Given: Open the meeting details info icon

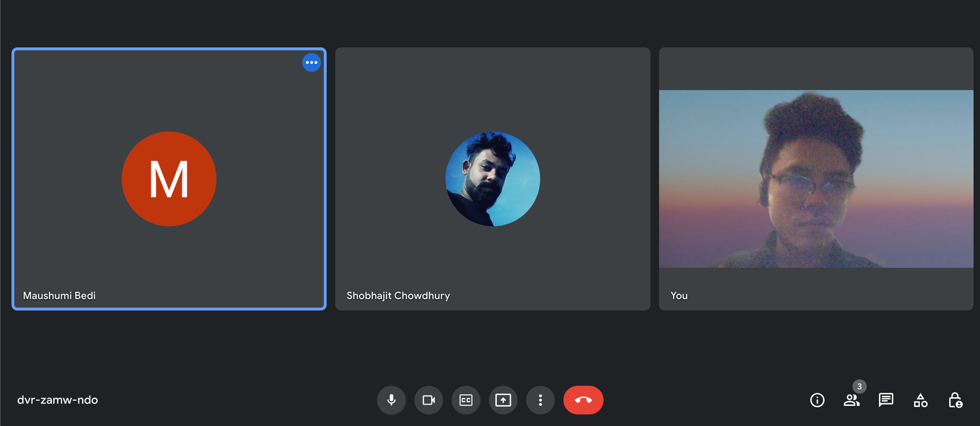Looking at the screenshot, I should pos(817,400).
